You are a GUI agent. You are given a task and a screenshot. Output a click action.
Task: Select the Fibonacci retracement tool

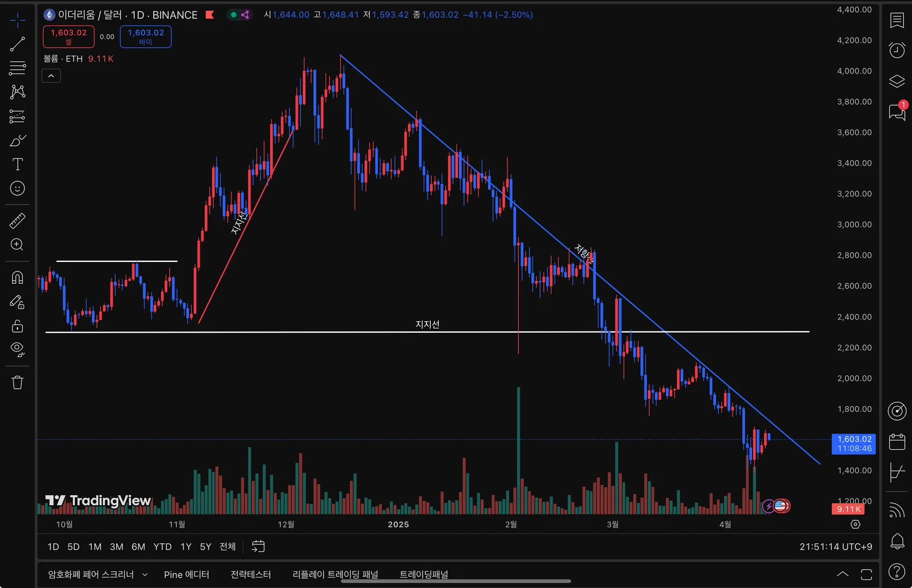(17, 68)
